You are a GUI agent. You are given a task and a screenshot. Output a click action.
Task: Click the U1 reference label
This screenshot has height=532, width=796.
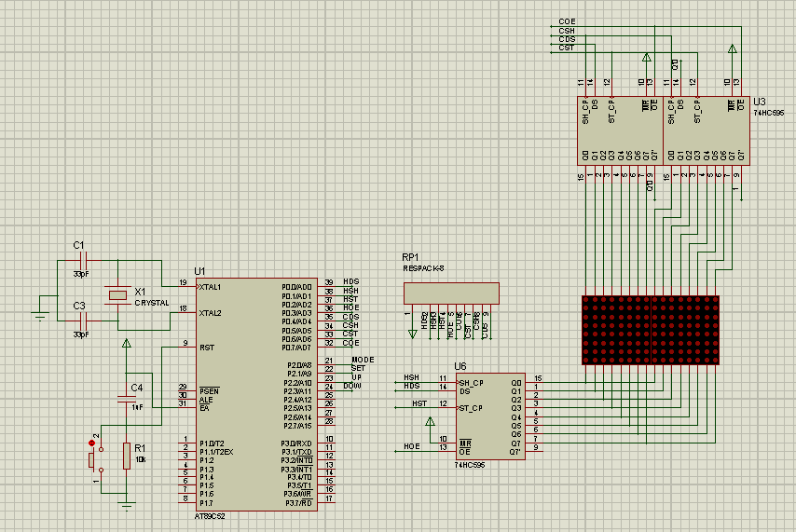pos(199,271)
